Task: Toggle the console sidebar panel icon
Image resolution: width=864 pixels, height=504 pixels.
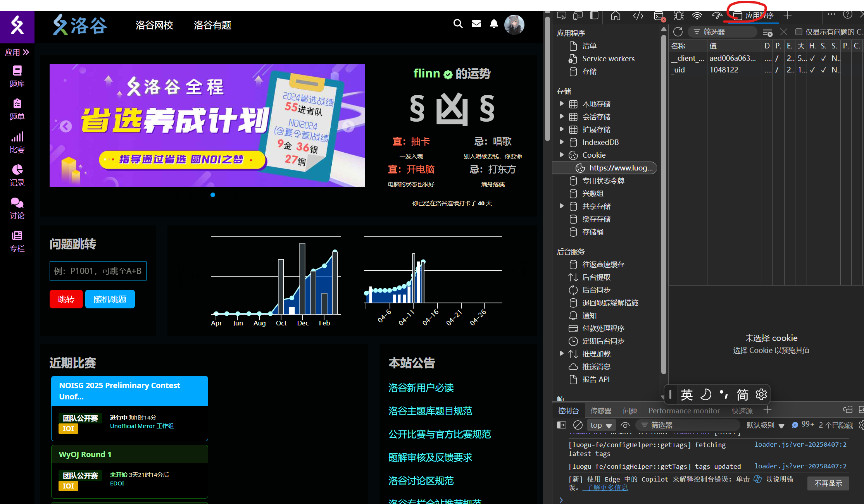Action: tap(561, 425)
